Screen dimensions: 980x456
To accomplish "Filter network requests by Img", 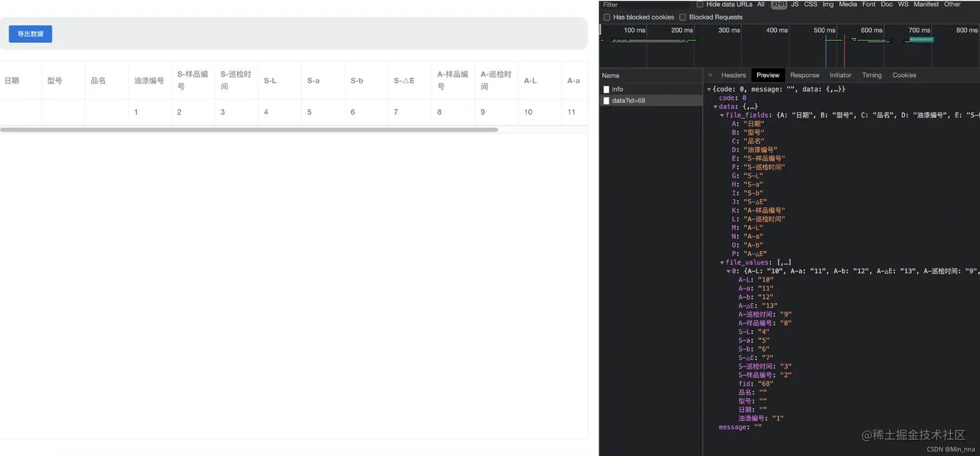I will (828, 5).
